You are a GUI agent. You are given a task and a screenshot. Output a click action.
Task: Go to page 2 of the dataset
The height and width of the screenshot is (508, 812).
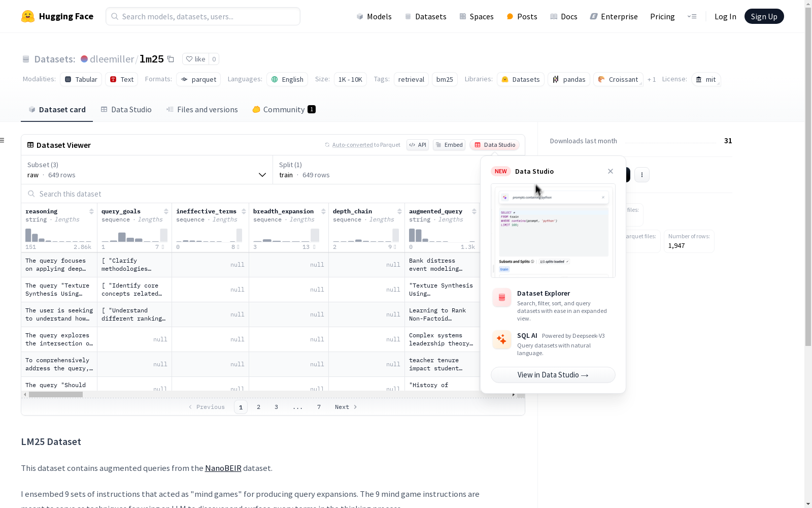[258, 407]
